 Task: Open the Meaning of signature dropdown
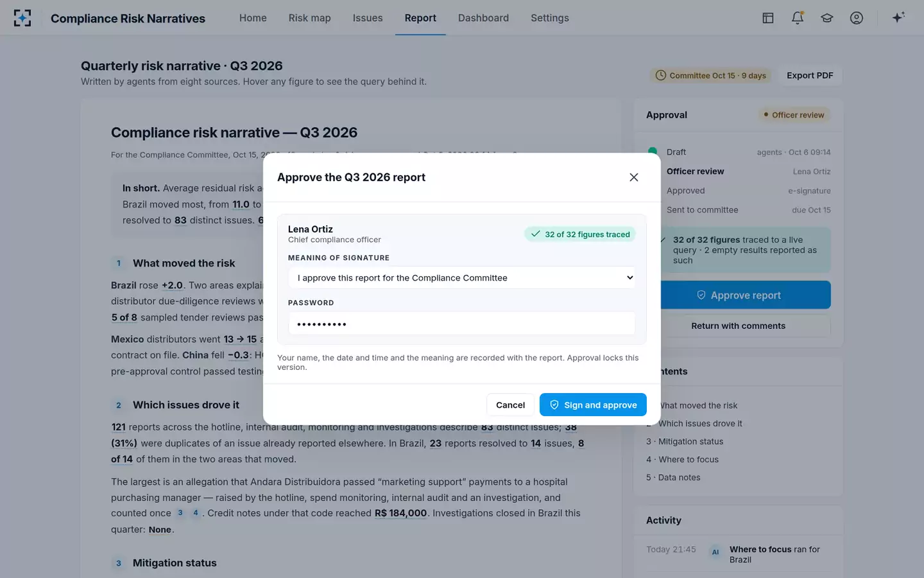point(462,277)
